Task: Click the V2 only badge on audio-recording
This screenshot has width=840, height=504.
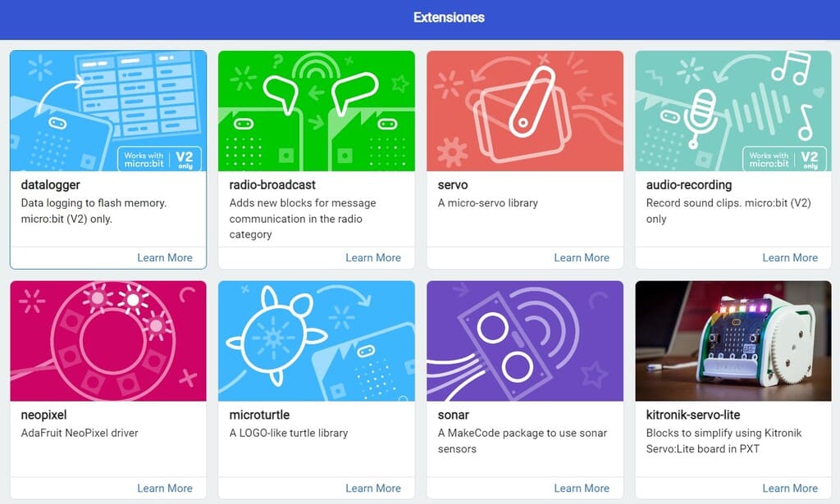Action: 810,160
